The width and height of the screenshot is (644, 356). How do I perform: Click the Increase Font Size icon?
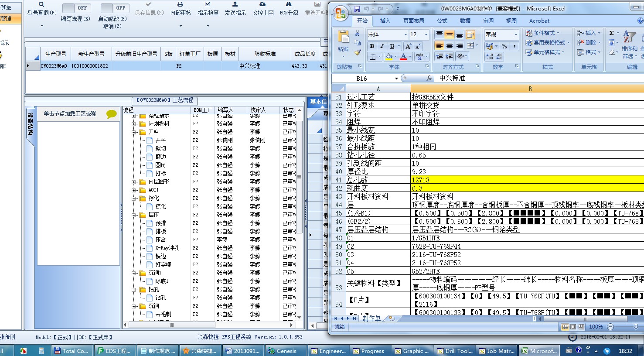tap(408, 46)
